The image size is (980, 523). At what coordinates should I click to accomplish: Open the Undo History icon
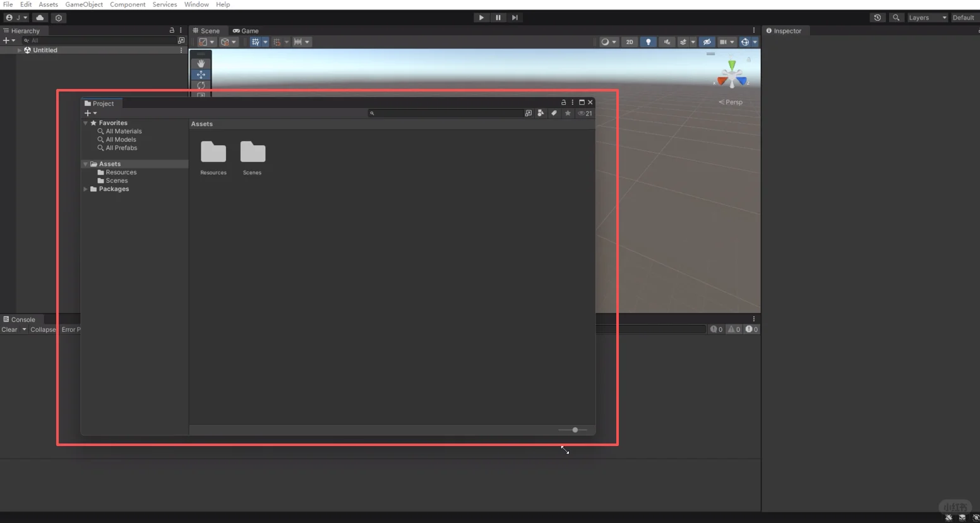pos(878,18)
